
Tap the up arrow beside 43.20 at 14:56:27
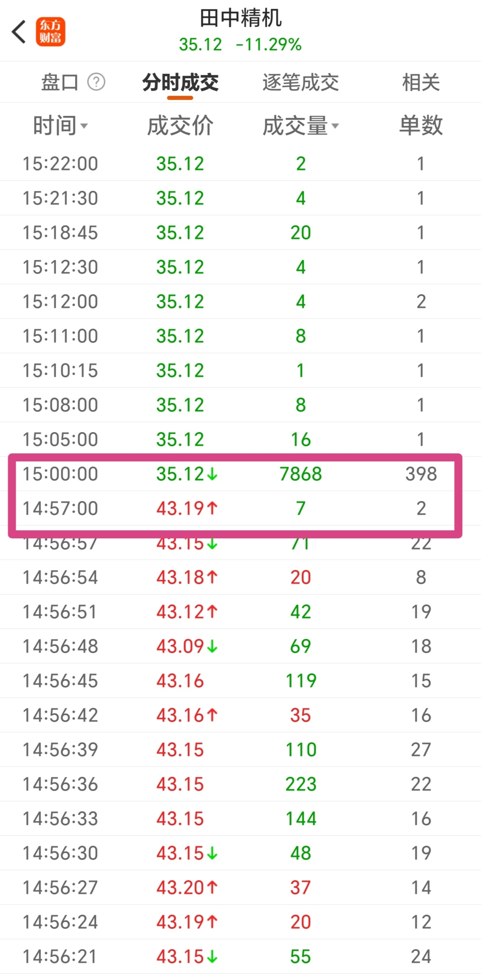coord(212,887)
